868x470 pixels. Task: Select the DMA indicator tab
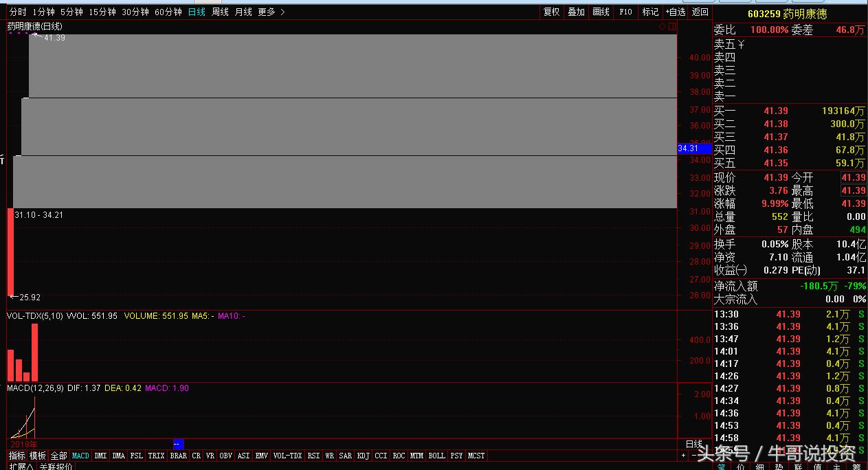(x=118, y=456)
